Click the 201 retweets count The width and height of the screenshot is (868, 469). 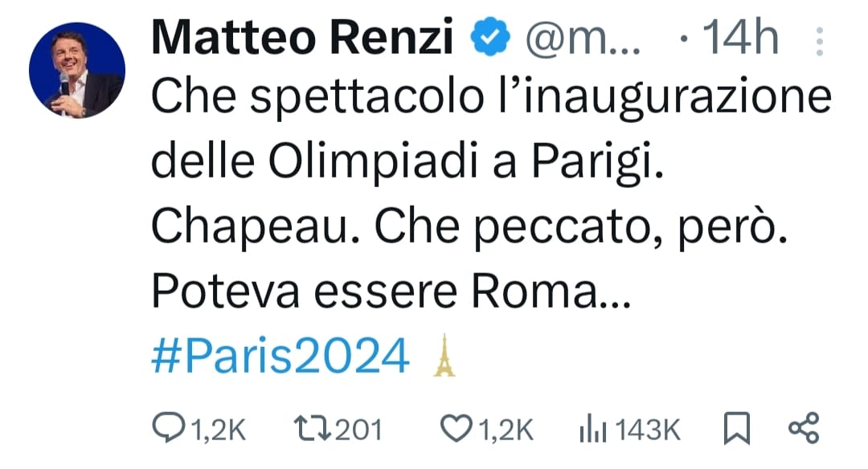coord(358,429)
